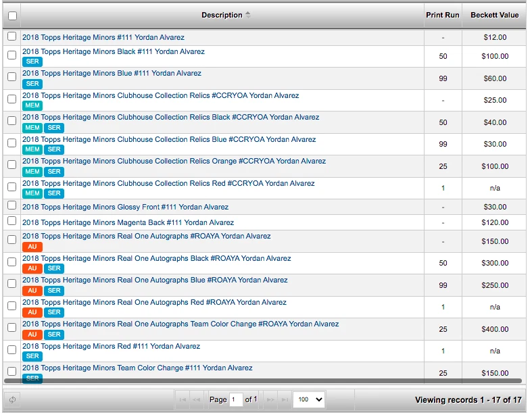Click MEM badge on Clubhouse Relics #CCRYOA base row
Viewport: 532px width, 419px height.
pyautogui.click(x=32, y=105)
